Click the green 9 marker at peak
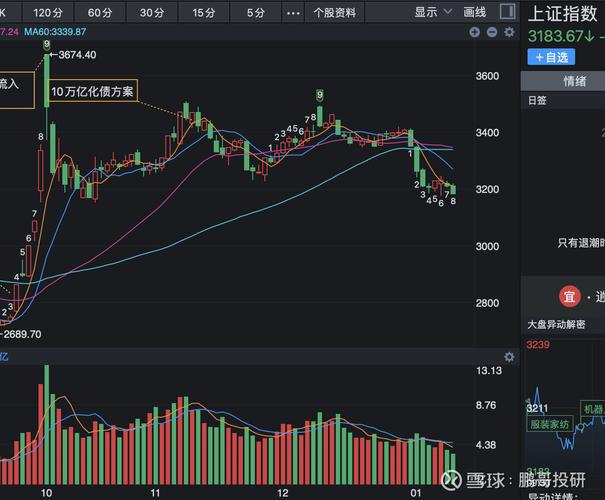 [x=47, y=44]
